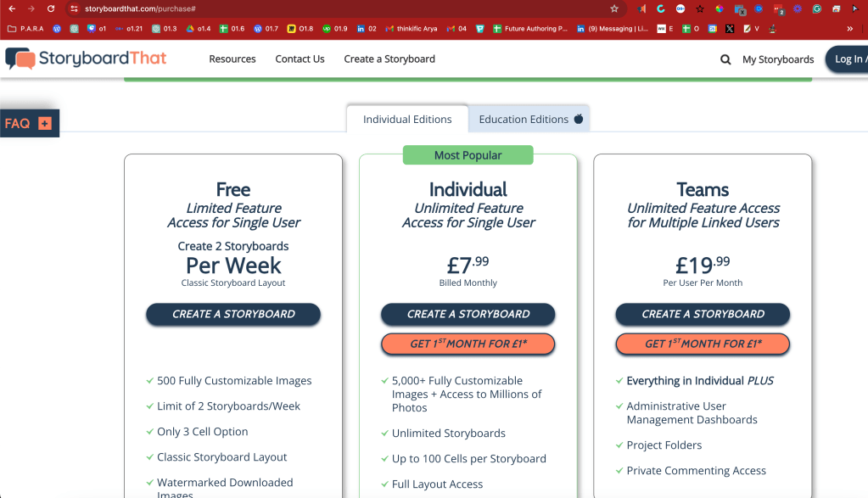Switch to the Education Editions tab
The image size is (868, 498).
(x=529, y=119)
